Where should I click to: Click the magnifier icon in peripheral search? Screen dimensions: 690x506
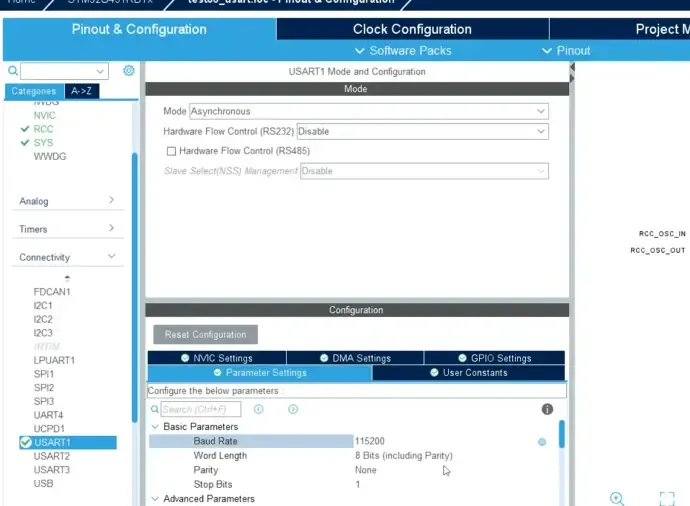tap(13, 71)
